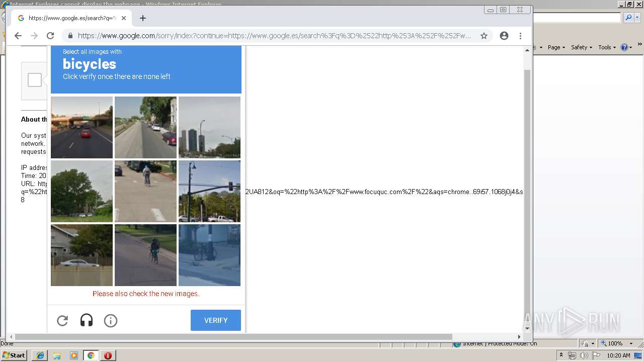Open Chrome profile avatar menu
The image size is (644, 362).
[x=504, y=36]
